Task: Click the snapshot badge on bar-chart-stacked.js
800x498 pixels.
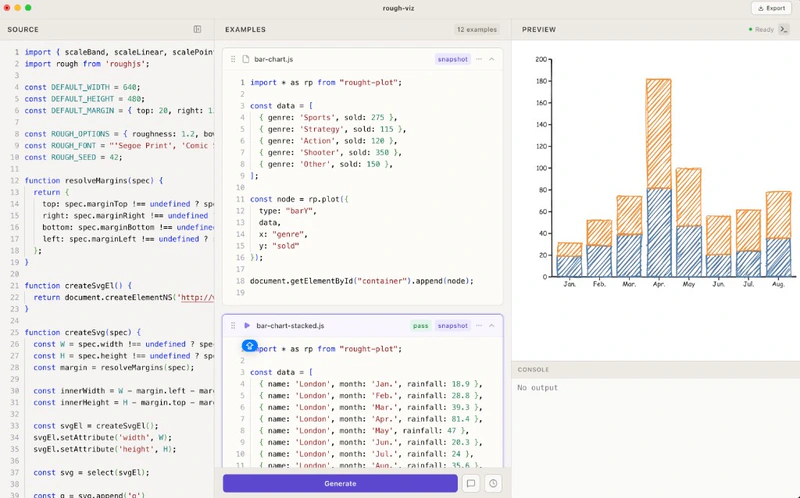Action: pyautogui.click(x=453, y=326)
